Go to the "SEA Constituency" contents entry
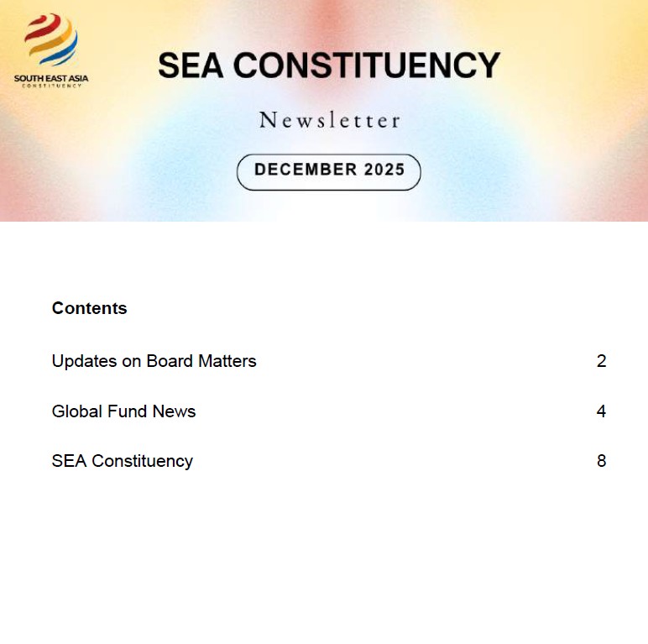 point(122,461)
